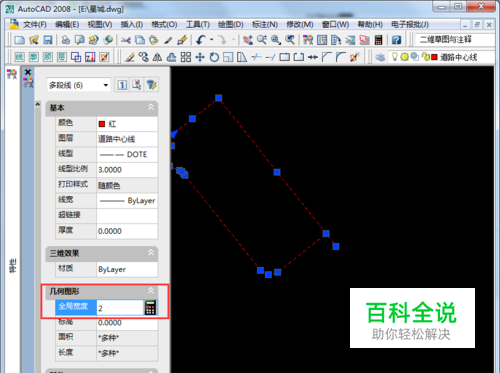Open the QuickCalc calculator toolbar icon
The height and width of the screenshot is (373, 500).
tap(378, 40)
